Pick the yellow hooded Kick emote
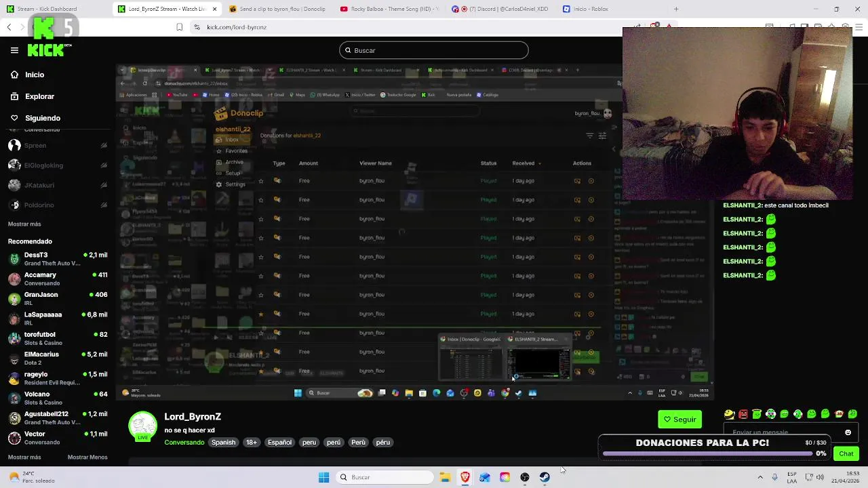 (x=729, y=414)
